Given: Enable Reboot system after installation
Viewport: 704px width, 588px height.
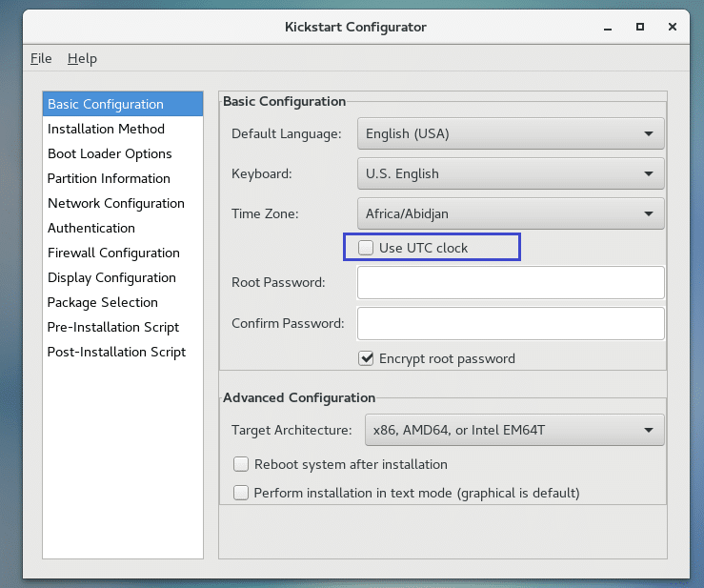Looking at the screenshot, I should click(241, 464).
